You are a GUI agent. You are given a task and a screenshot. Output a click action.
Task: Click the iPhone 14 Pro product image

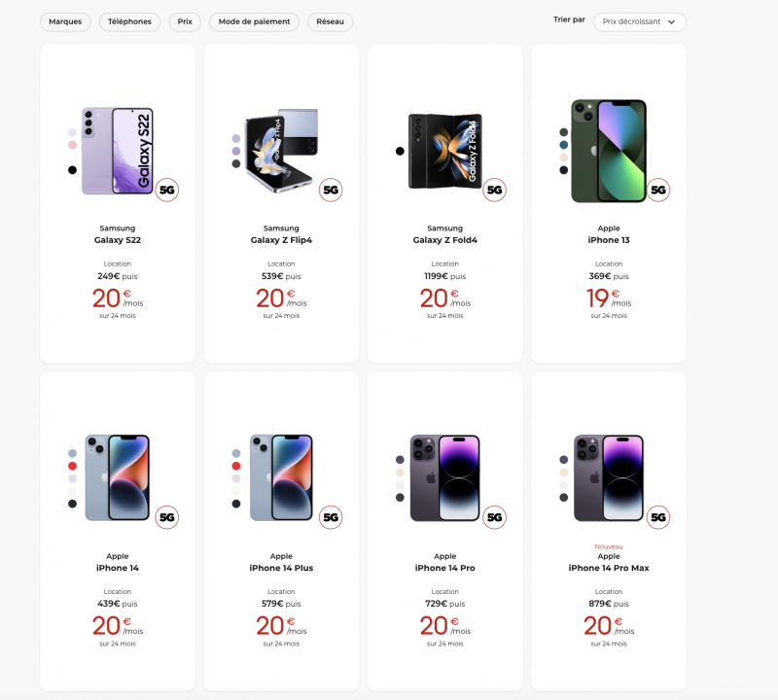(444, 478)
